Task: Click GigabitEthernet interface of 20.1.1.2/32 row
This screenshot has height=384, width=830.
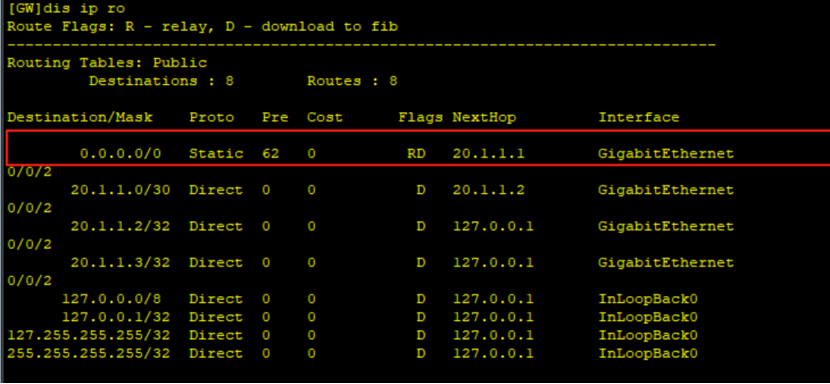Action: click(x=666, y=226)
